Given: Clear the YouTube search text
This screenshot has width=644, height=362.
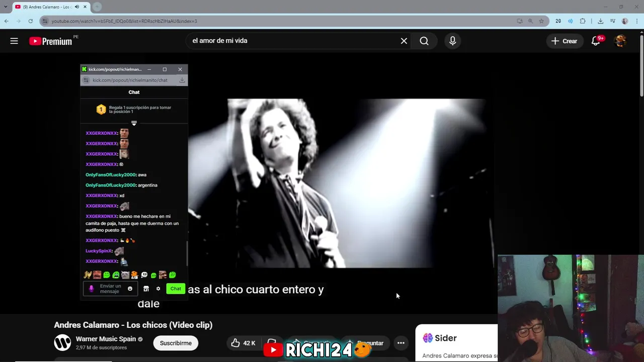Looking at the screenshot, I should tap(404, 41).
